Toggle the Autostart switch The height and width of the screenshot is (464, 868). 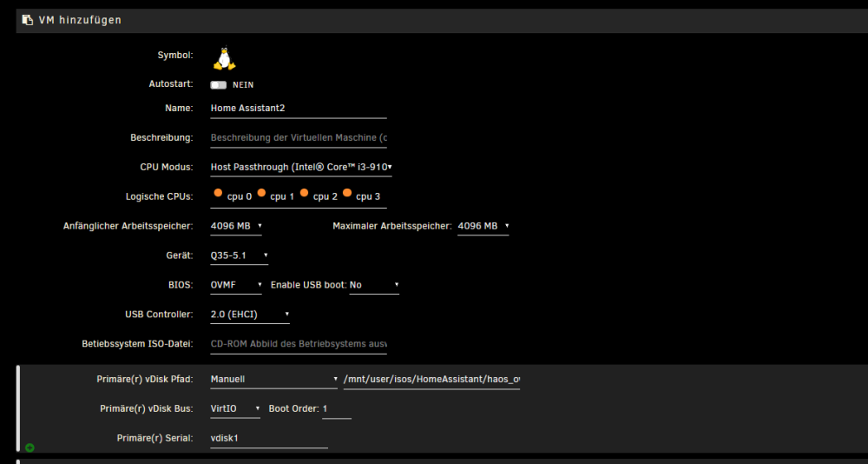219,85
